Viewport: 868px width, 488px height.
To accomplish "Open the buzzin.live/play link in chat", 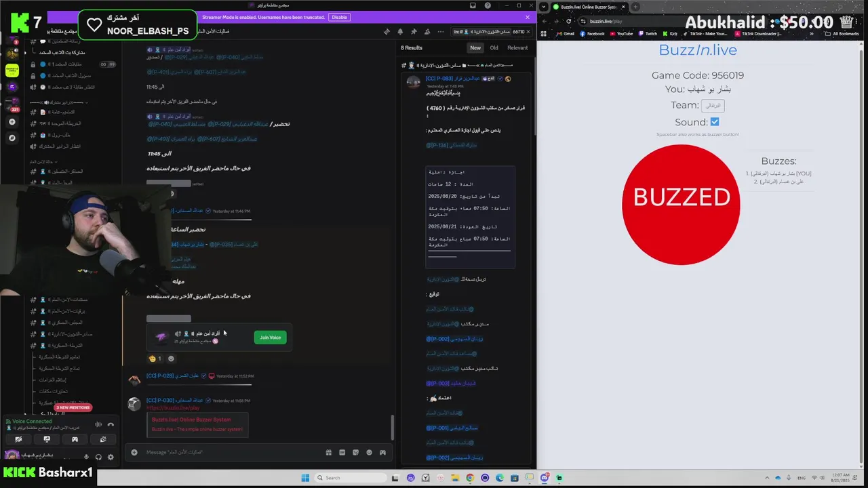I will (173, 408).
